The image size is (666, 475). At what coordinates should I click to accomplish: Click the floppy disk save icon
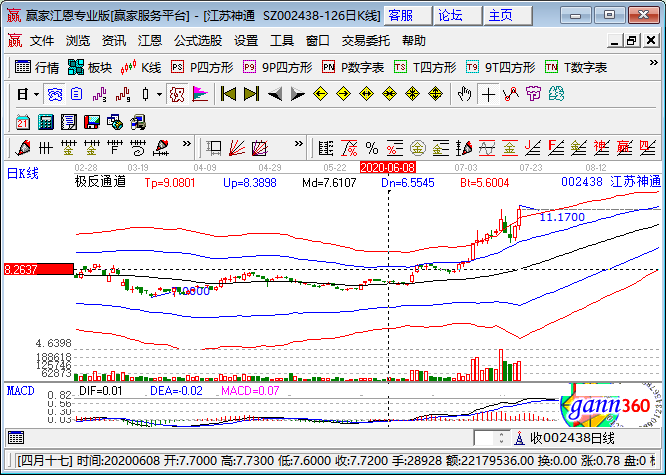click(92, 122)
